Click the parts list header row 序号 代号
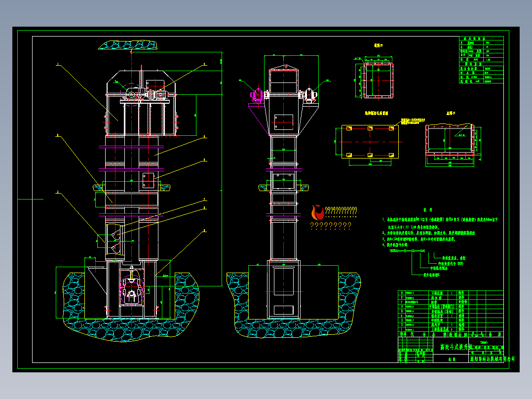 (451, 334)
